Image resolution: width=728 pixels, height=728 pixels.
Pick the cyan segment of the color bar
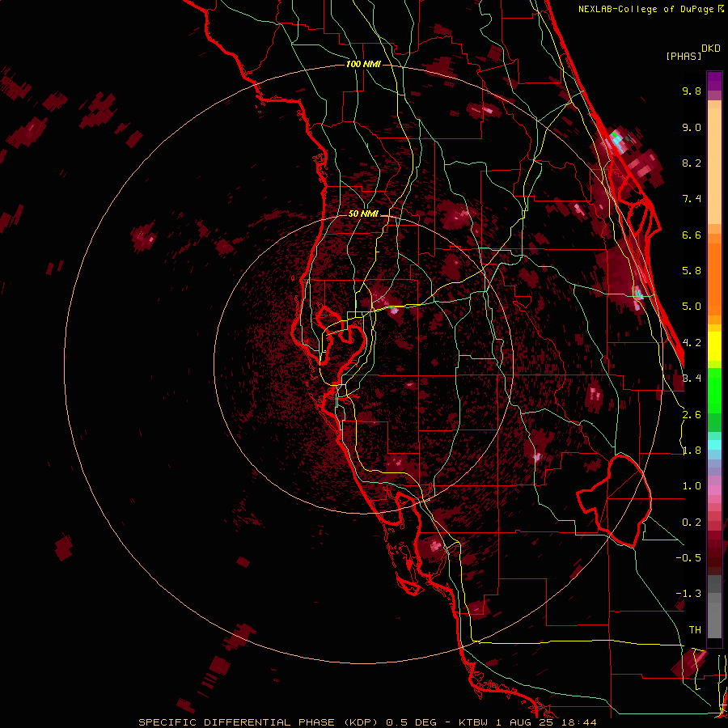pos(714,445)
